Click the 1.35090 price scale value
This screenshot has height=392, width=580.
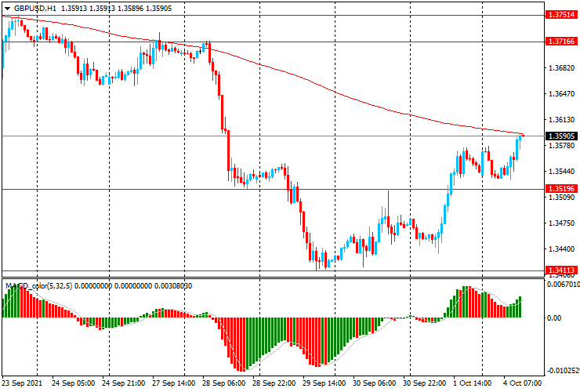pos(561,198)
